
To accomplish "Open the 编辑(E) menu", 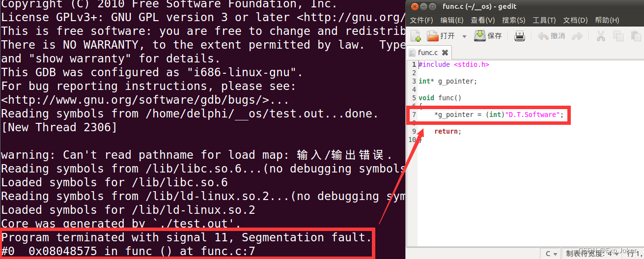I will coord(451,20).
